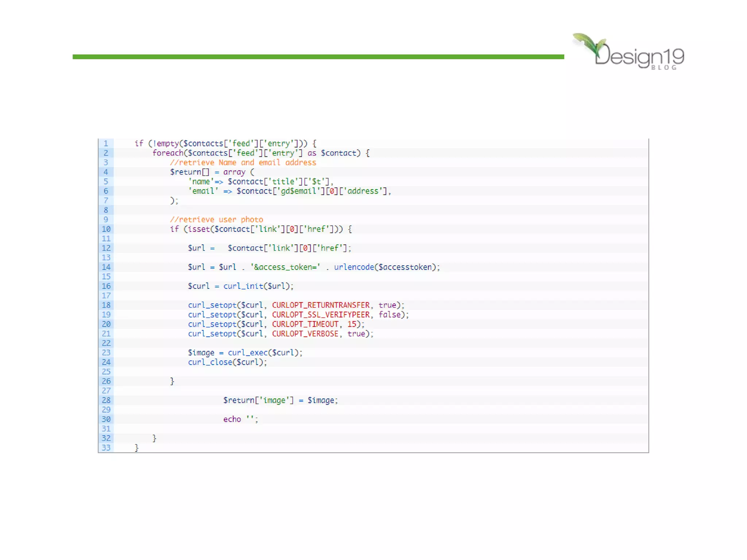Screen dimensions: 747x560
Task: Click line number 10 in gutter
Action: pyautogui.click(x=106, y=229)
